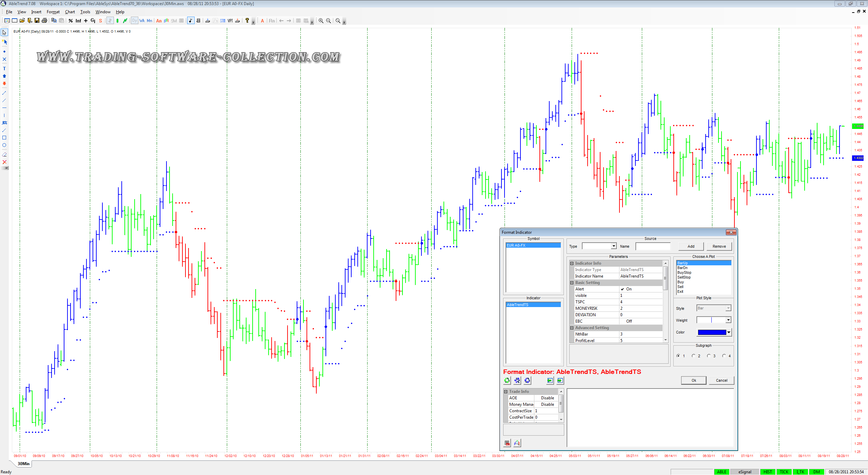
Task: Click the Wk weekly interval toolbar icon
Action: coord(142,21)
